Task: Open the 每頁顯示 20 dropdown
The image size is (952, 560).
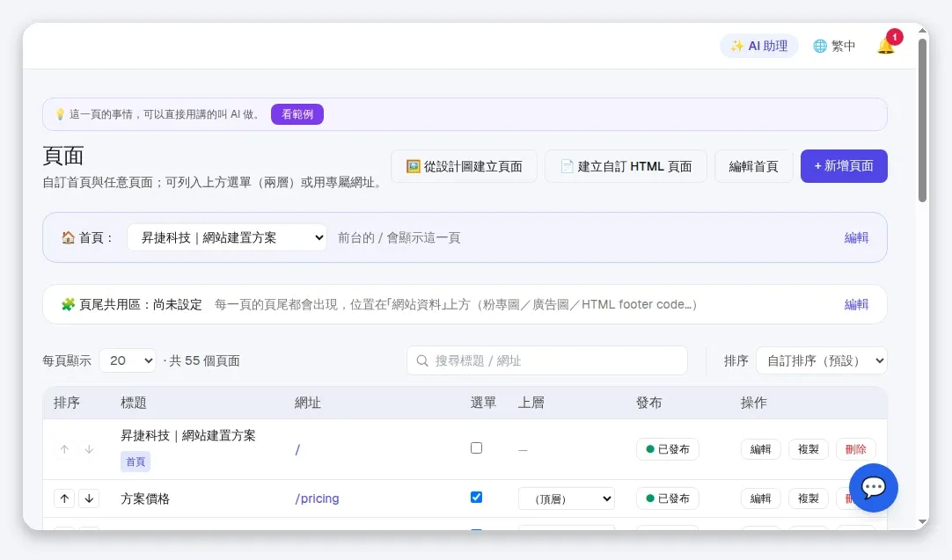Action: (128, 361)
